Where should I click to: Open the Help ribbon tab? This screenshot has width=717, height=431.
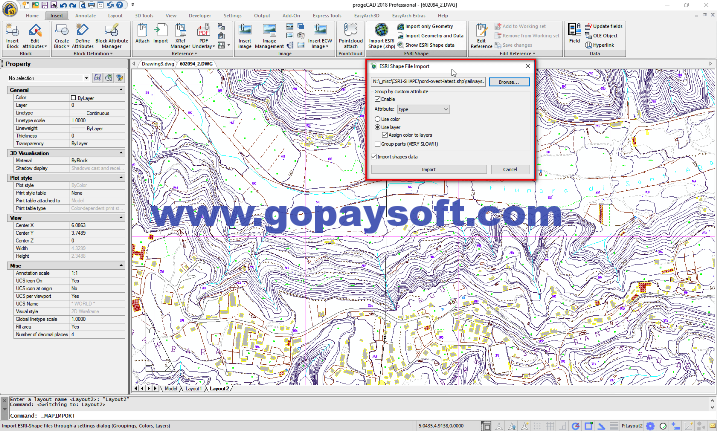coord(443,16)
